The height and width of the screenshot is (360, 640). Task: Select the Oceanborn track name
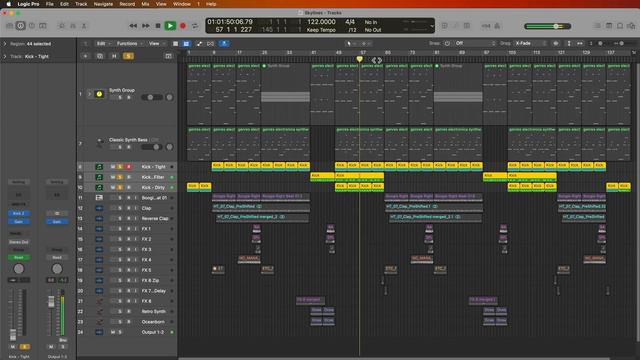(x=153, y=322)
